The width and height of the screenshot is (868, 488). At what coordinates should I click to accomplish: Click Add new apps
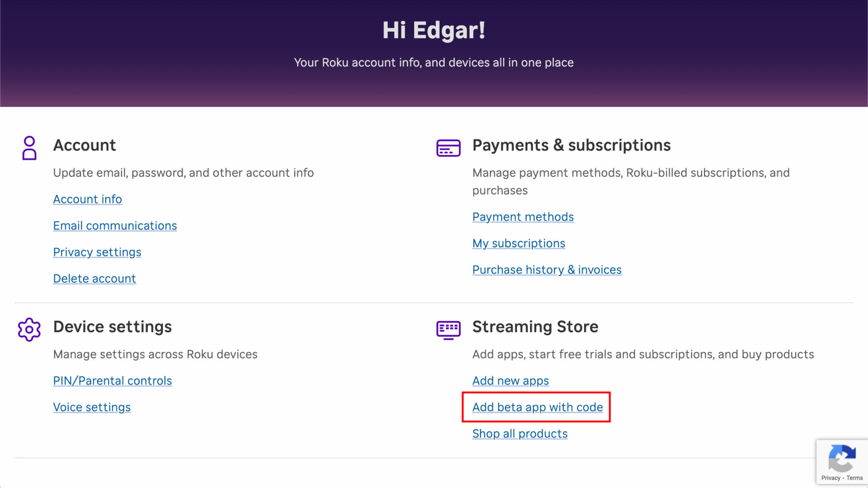[510, 380]
